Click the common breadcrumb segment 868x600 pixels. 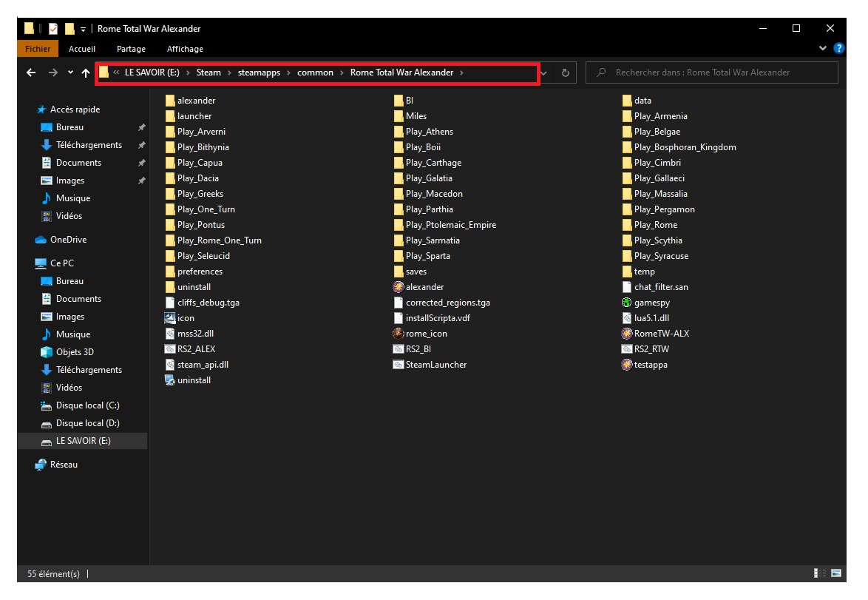(315, 73)
